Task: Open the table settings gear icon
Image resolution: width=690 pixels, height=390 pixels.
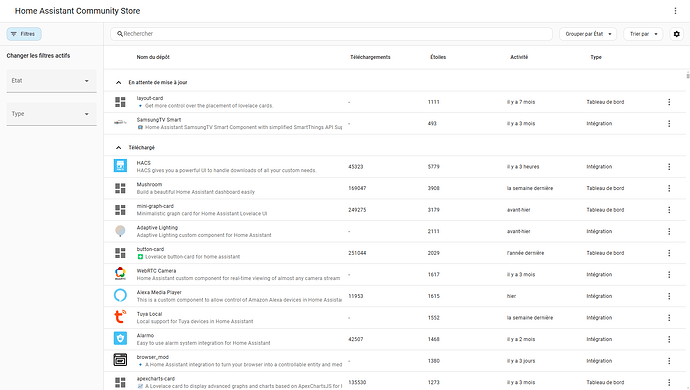Action: 677,34
